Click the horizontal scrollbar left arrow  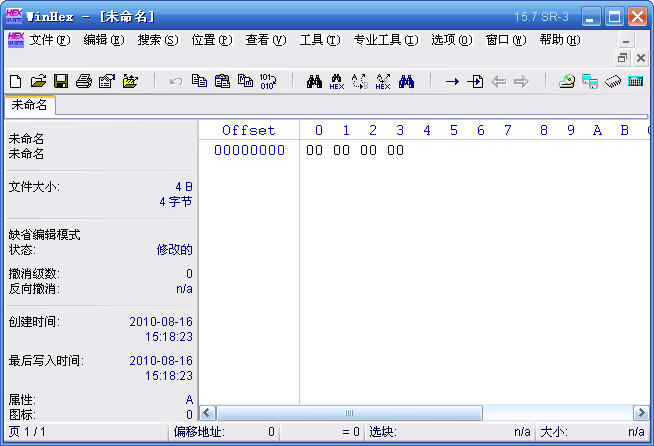point(208,412)
